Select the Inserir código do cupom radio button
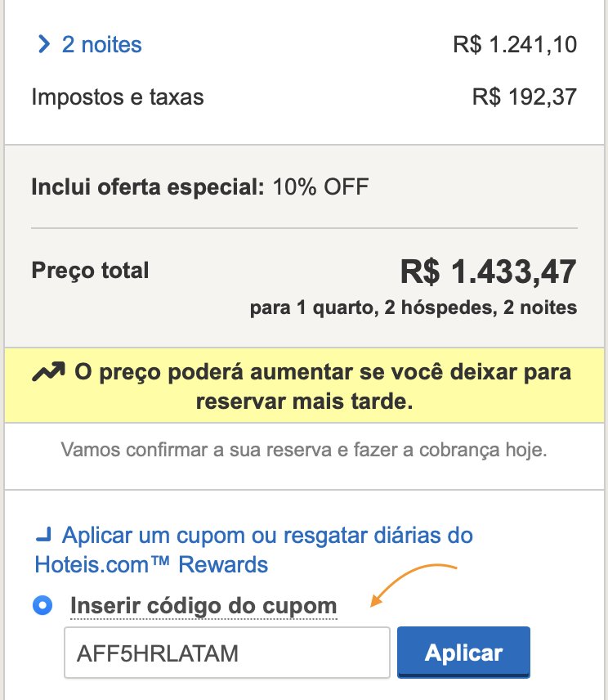The height and width of the screenshot is (700, 608). click(x=42, y=606)
